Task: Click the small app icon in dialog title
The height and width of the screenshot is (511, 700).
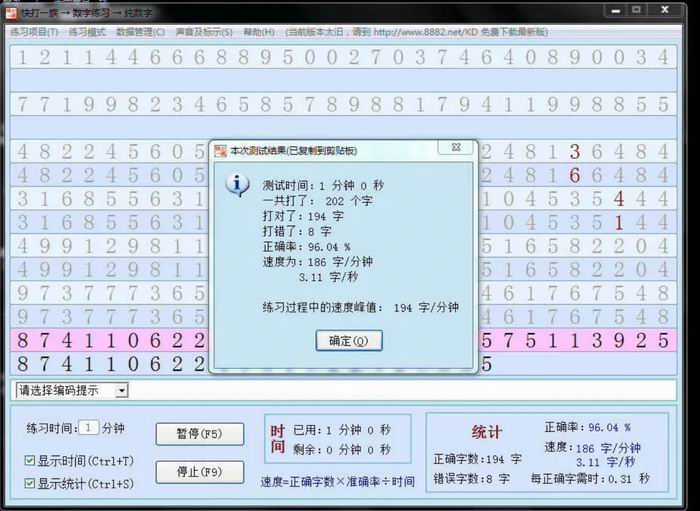Action: (x=220, y=151)
